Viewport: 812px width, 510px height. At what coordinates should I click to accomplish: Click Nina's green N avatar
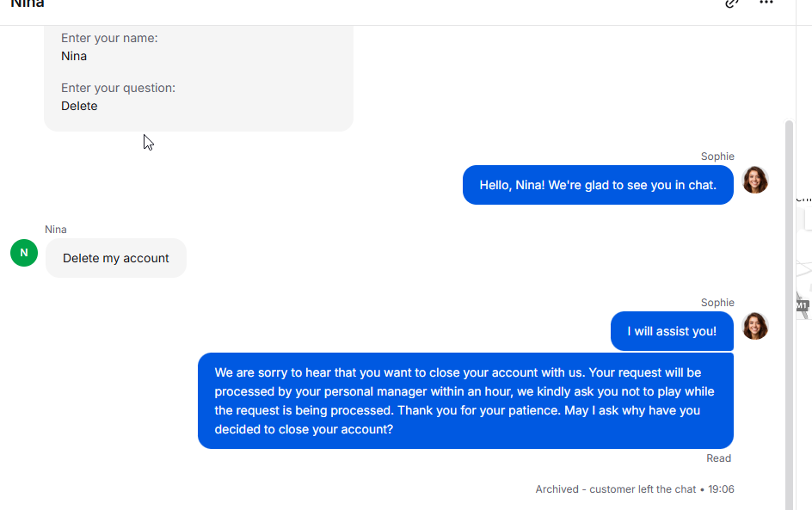tap(24, 253)
